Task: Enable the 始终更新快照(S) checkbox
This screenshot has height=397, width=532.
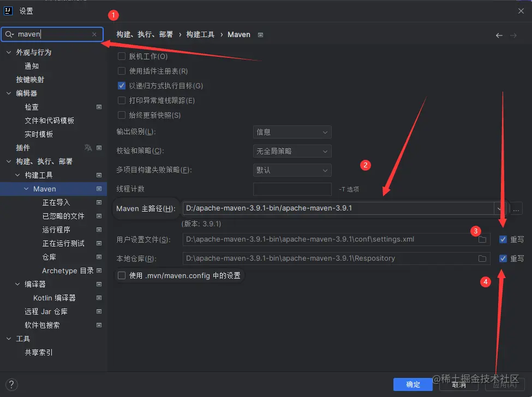Action: pos(122,115)
